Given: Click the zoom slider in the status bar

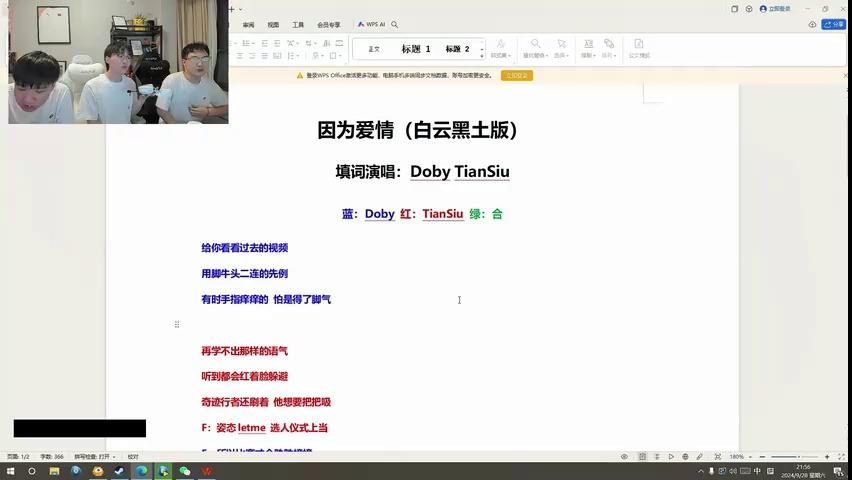Looking at the screenshot, I should click(794, 457).
